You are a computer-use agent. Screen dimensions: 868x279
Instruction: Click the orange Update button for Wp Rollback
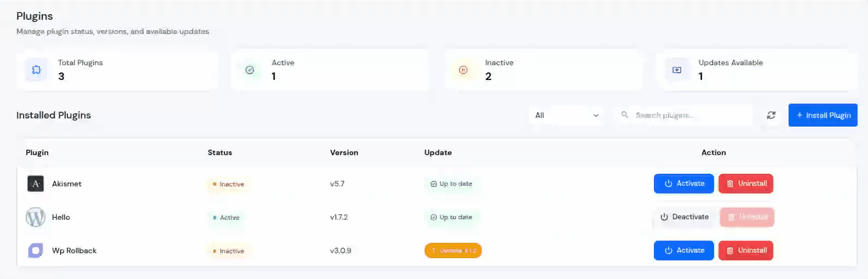pyautogui.click(x=453, y=250)
